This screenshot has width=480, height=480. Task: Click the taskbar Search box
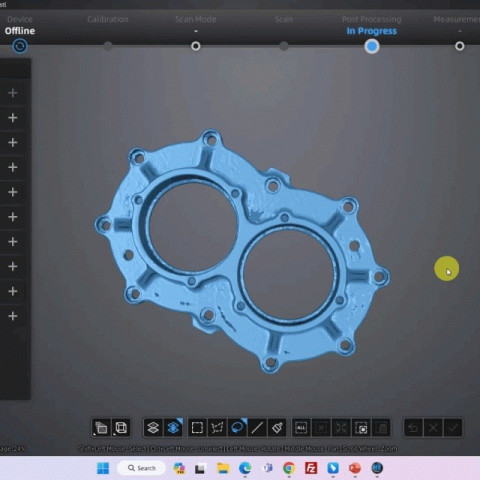click(x=142, y=468)
